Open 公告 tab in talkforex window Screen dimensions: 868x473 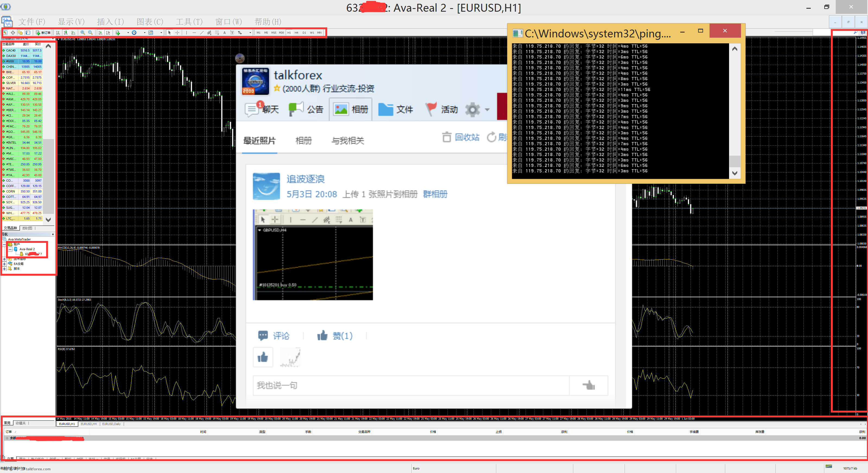click(x=306, y=109)
